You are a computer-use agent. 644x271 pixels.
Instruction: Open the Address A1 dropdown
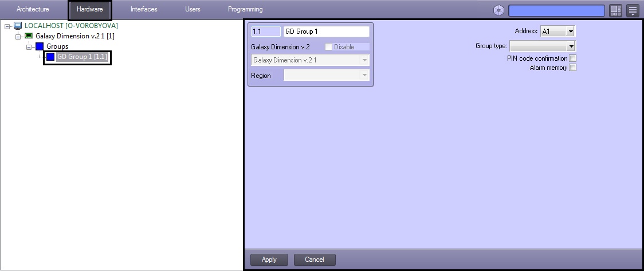571,31
